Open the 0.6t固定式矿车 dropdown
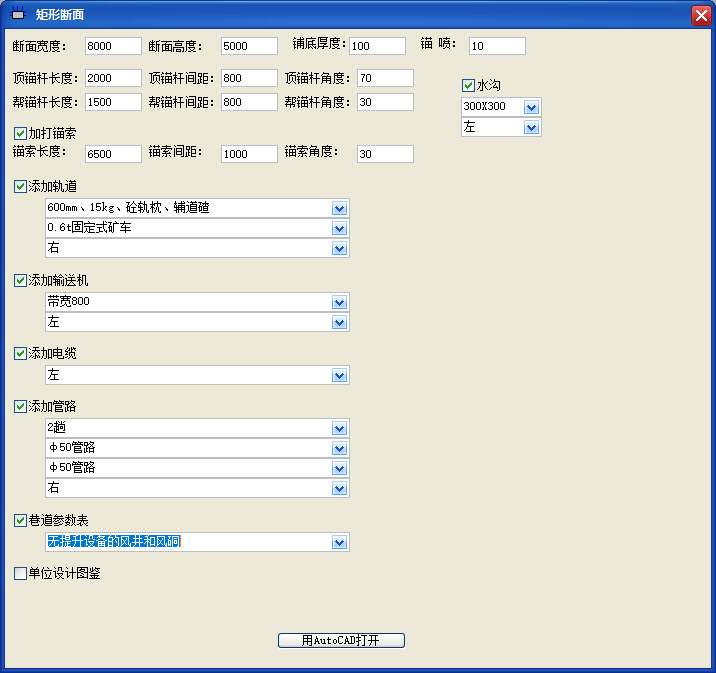The width and height of the screenshot is (716, 673). 340,228
